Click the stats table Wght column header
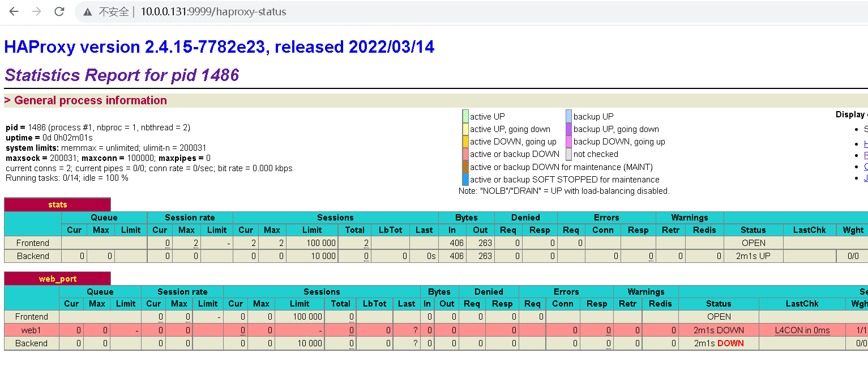 pyautogui.click(x=853, y=230)
